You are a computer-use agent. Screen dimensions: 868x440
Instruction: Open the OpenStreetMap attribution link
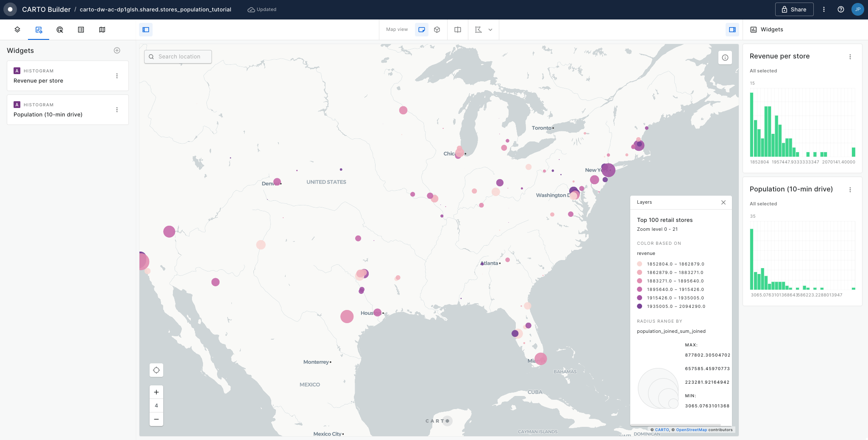click(x=691, y=430)
